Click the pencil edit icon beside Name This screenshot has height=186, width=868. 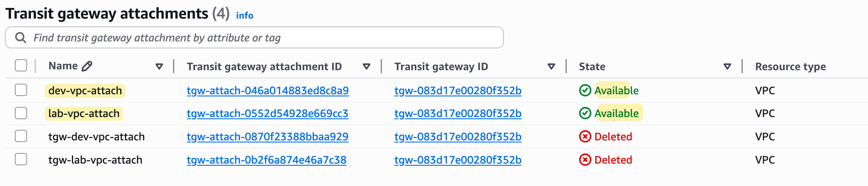click(x=87, y=66)
